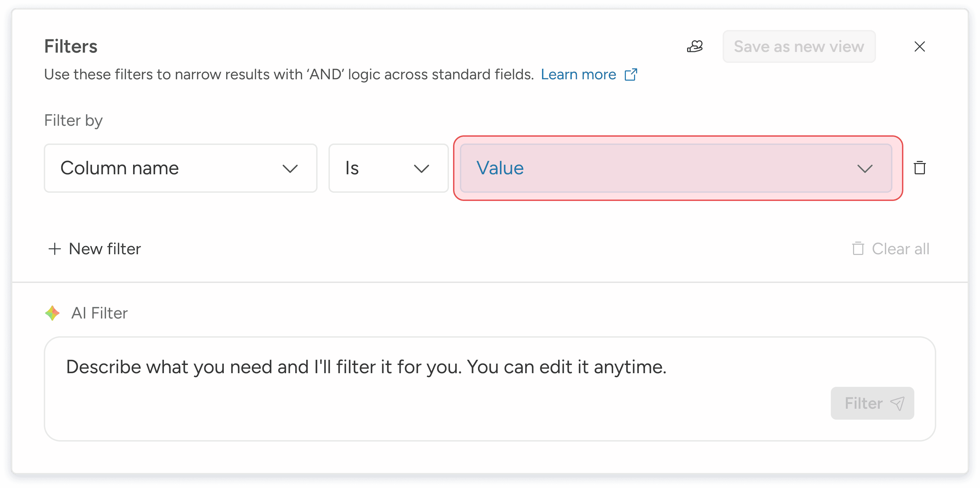Click the delete filter row trash icon

pos(919,168)
